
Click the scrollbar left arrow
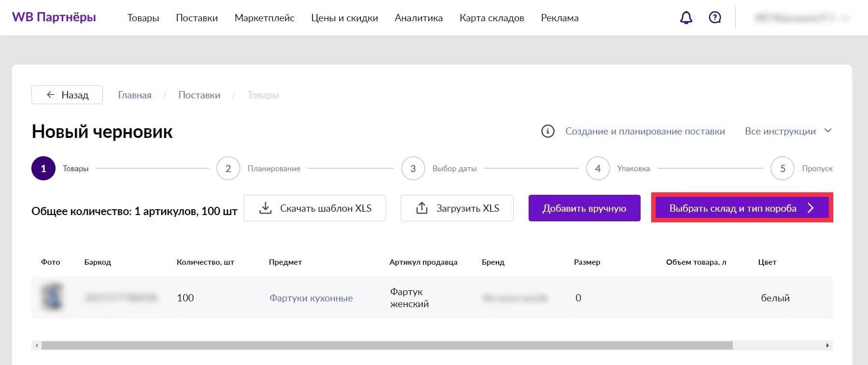37,346
